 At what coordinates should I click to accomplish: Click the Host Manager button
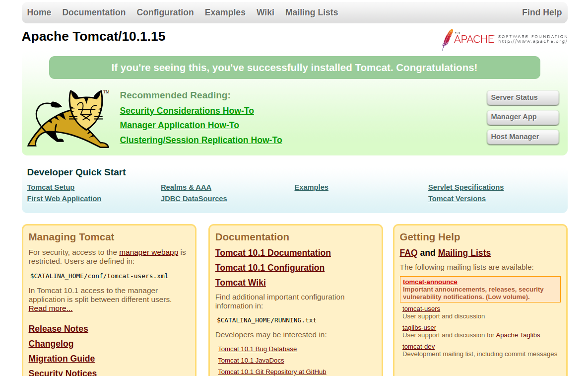[x=523, y=137]
